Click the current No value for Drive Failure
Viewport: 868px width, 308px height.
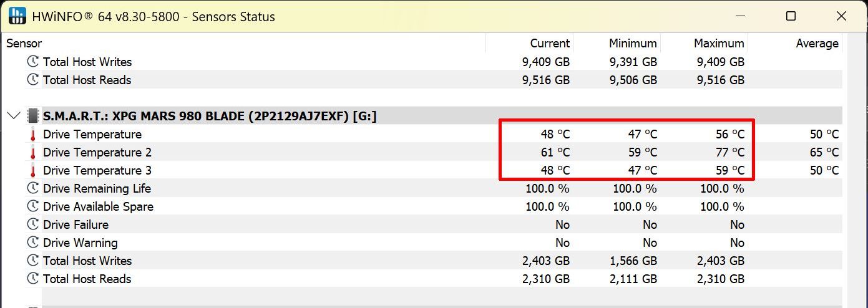562,224
